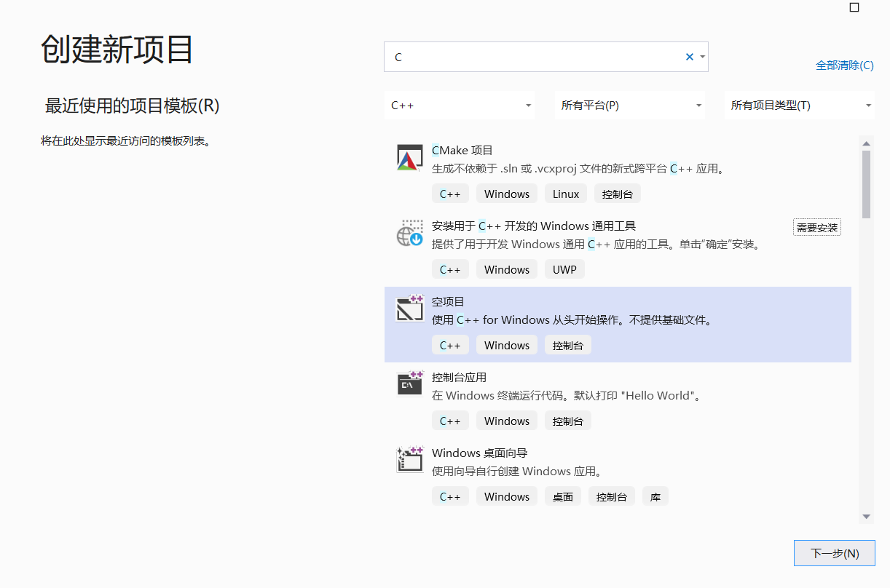Click the empty project template icon
The height and width of the screenshot is (588, 890).
(409, 309)
